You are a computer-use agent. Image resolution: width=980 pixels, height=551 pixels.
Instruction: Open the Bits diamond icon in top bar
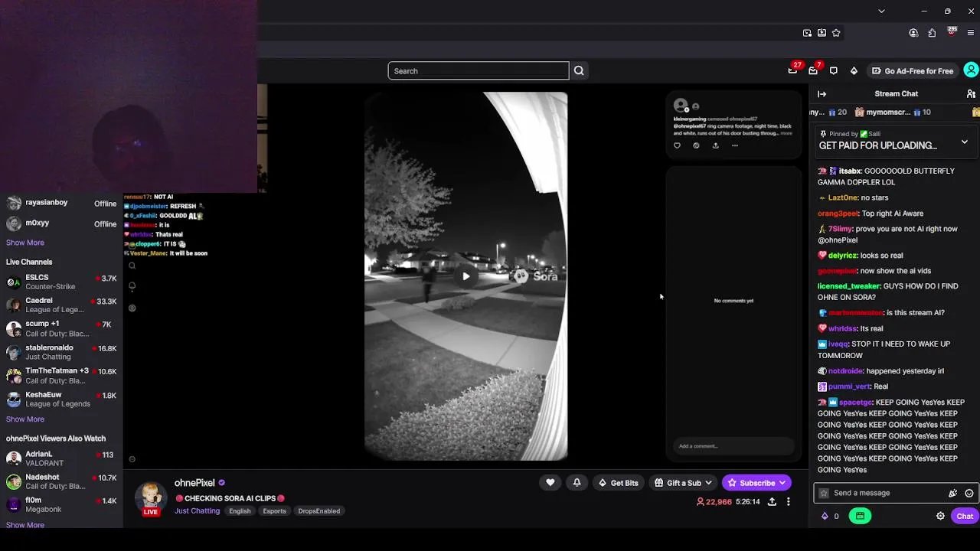[854, 70]
